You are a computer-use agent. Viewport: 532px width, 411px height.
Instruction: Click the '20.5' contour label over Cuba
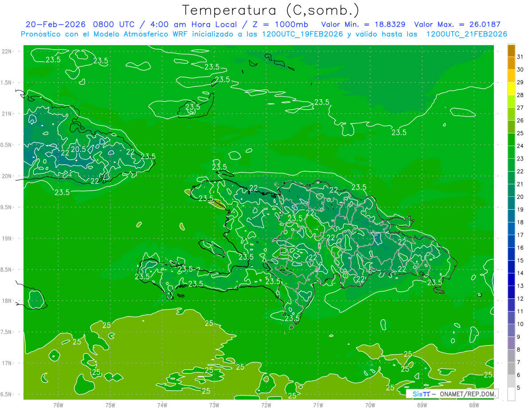tap(78, 149)
